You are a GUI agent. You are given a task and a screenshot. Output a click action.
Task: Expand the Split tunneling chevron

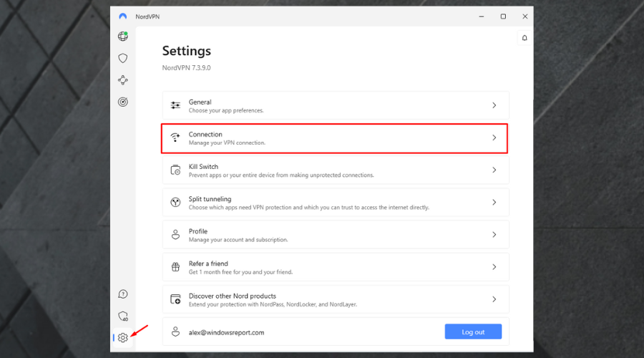pos(494,203)
